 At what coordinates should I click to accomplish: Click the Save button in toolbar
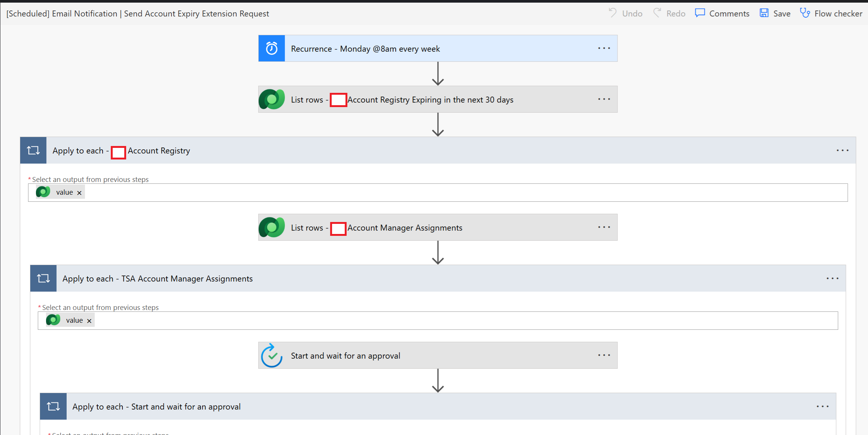(775, 13)
